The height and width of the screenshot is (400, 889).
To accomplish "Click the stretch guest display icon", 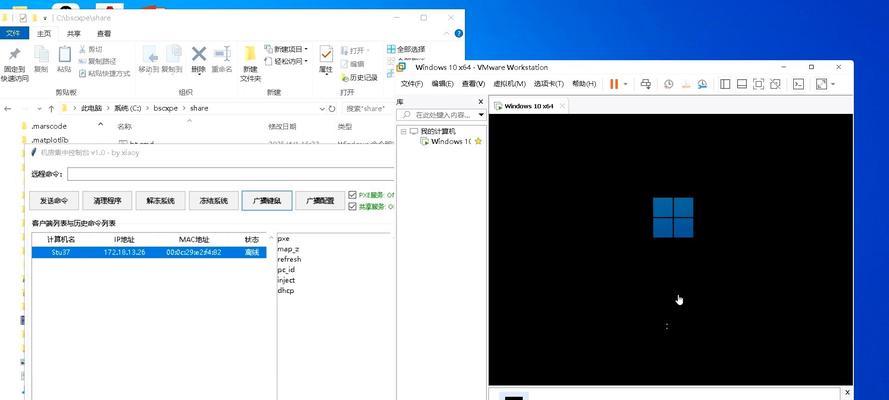I will point(821,84).
